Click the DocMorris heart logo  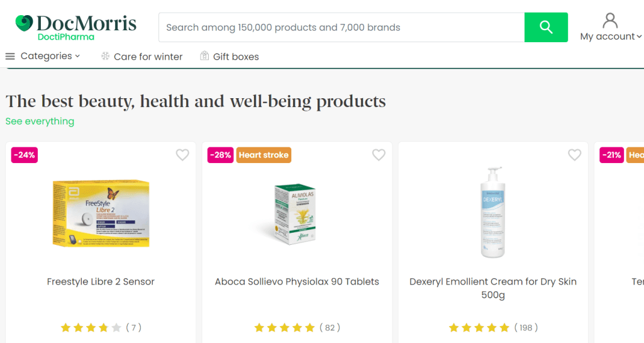[x=24, y=23]
